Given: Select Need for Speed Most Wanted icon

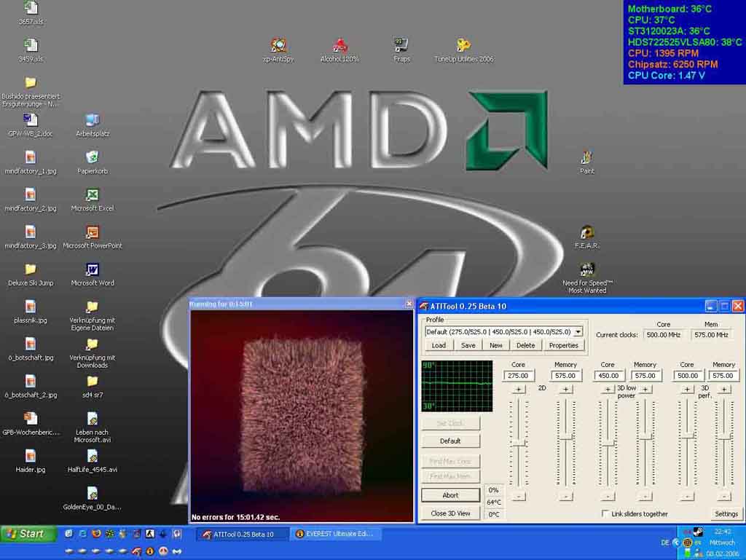Looking at the screenshot, I should click(x=586, y=269).
